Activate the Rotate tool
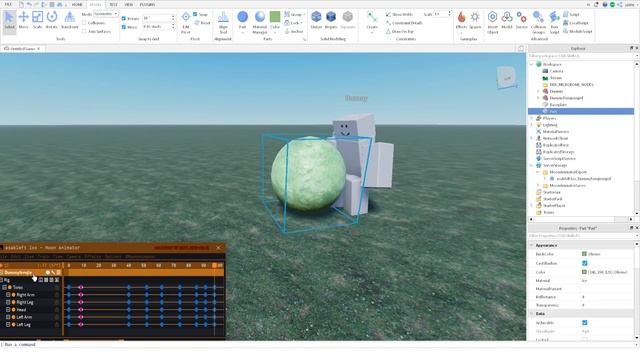 point(52,20)
